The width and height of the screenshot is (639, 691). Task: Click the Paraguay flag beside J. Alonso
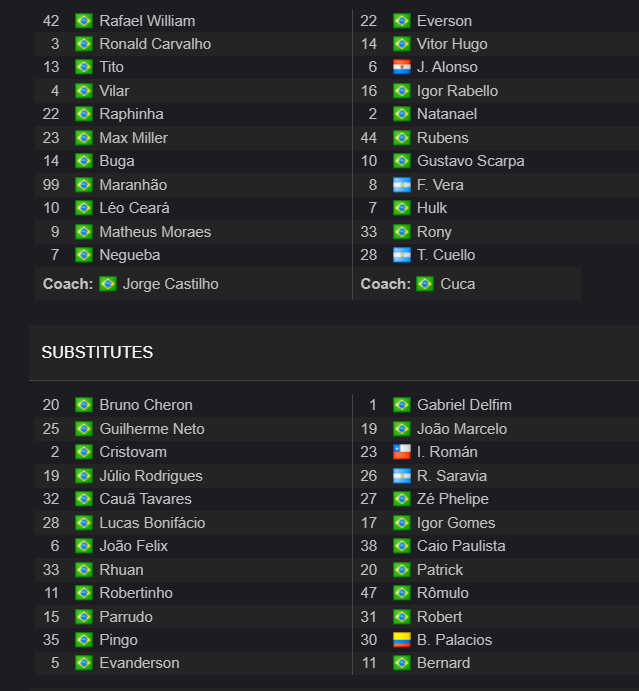(401, 67)
